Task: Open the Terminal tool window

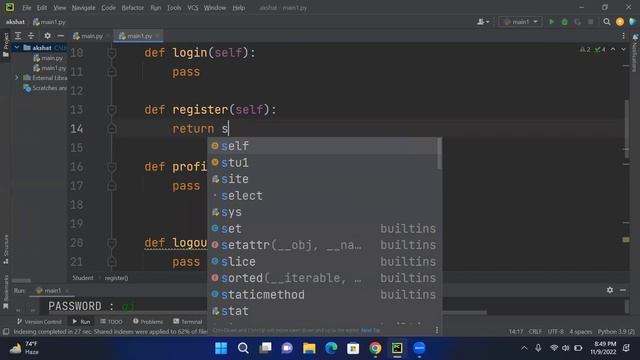Action: point(187,322)
